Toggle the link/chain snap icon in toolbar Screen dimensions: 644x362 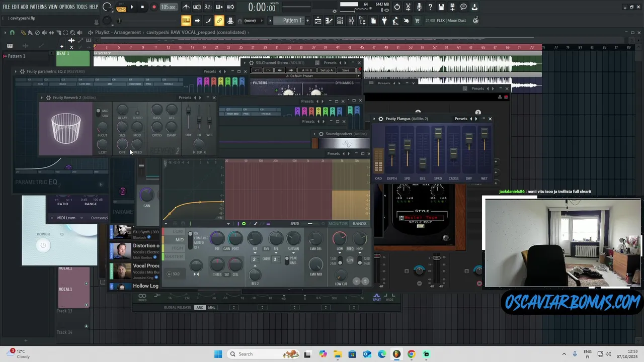click(x=219, y=21)
